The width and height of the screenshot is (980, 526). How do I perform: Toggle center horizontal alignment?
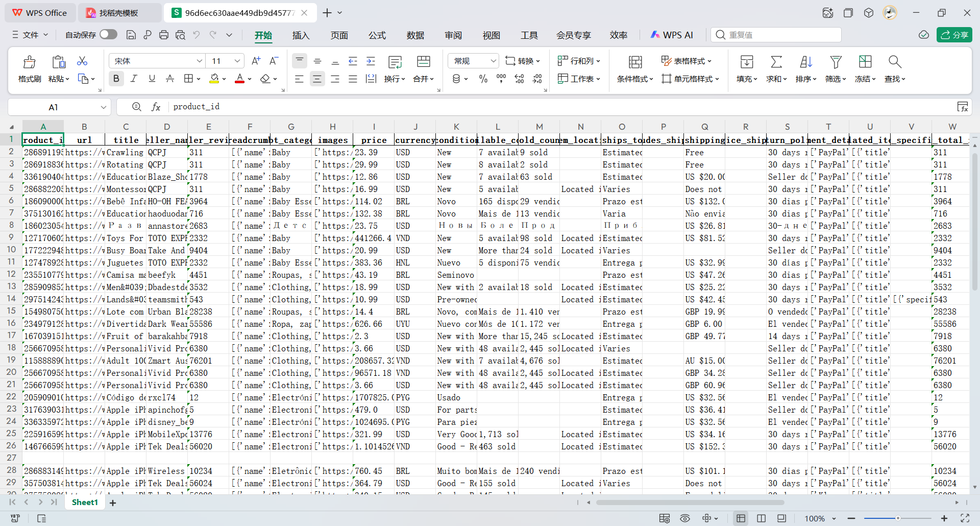point(317,79)
